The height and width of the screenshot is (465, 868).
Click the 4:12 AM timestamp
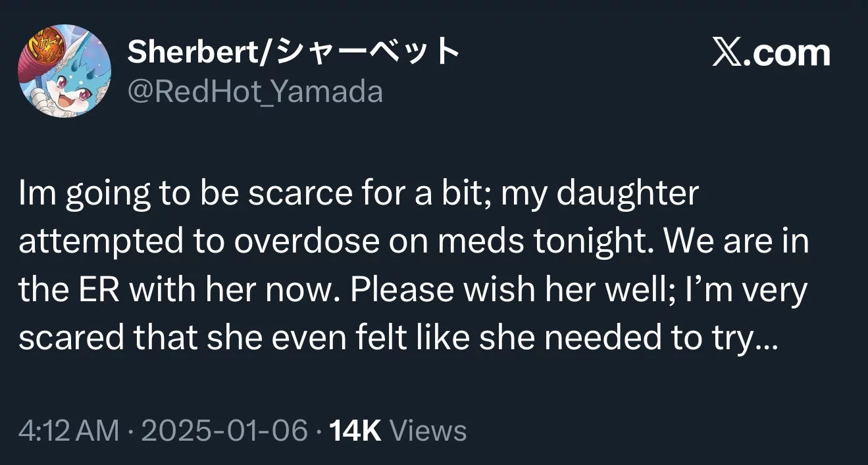(x=69, y=431)
